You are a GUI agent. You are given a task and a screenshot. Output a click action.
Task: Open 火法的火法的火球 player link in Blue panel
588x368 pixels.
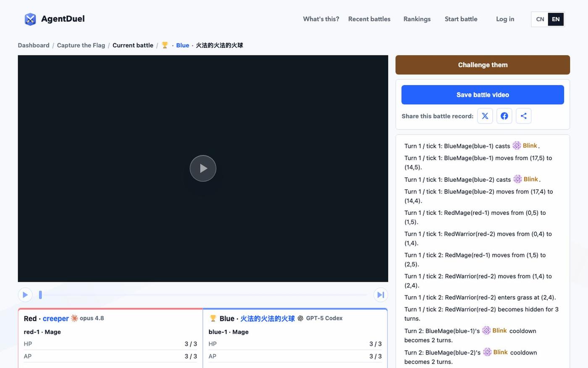268,318
